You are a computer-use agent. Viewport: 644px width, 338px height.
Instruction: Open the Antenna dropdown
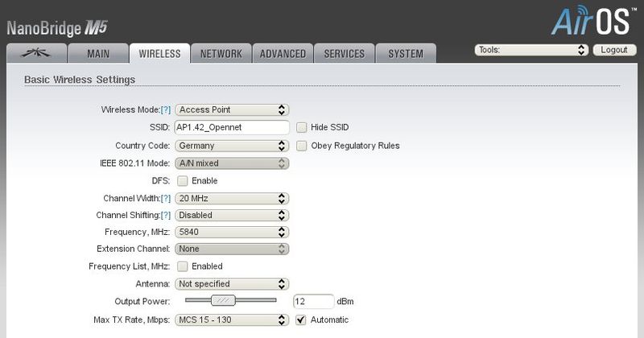point(232,284)
